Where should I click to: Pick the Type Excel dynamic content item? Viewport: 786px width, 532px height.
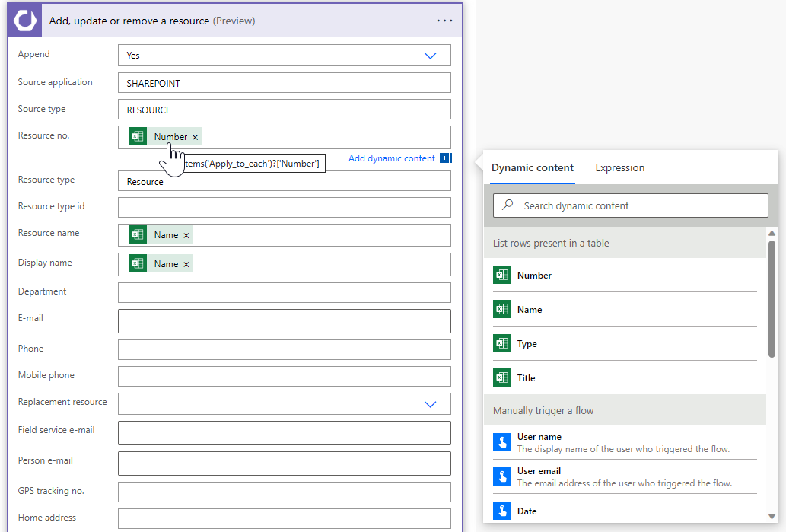527,344
